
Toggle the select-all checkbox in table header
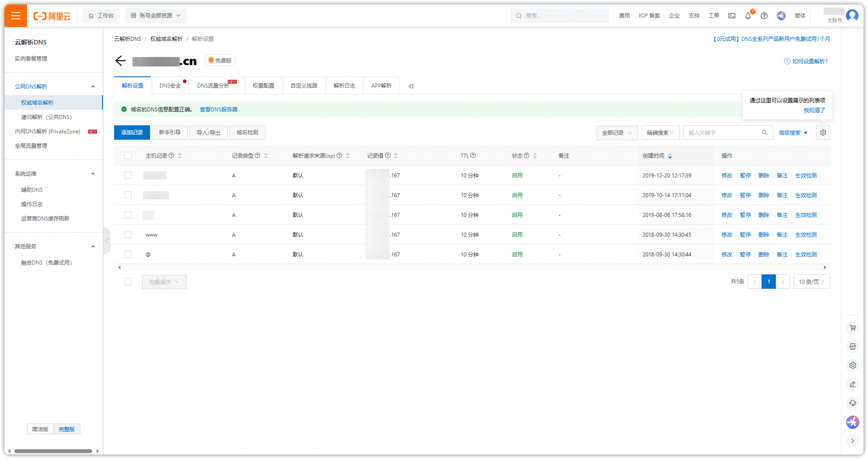(x=128, y=155)
